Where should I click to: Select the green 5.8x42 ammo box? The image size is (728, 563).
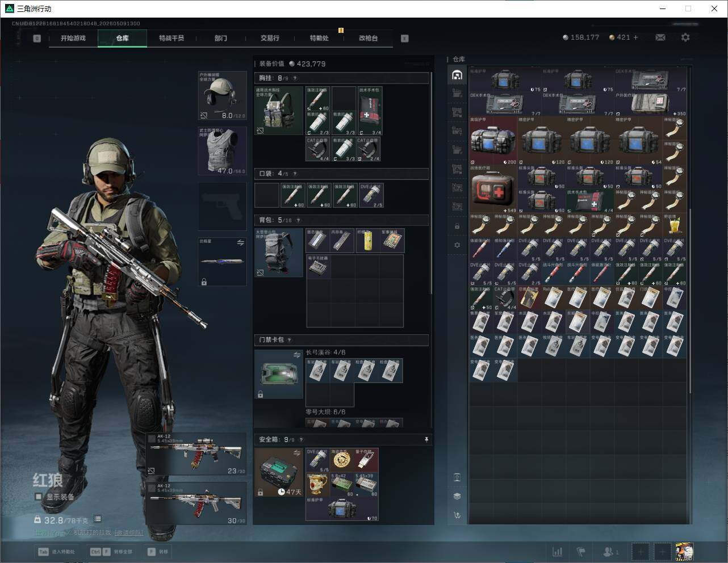342,484
